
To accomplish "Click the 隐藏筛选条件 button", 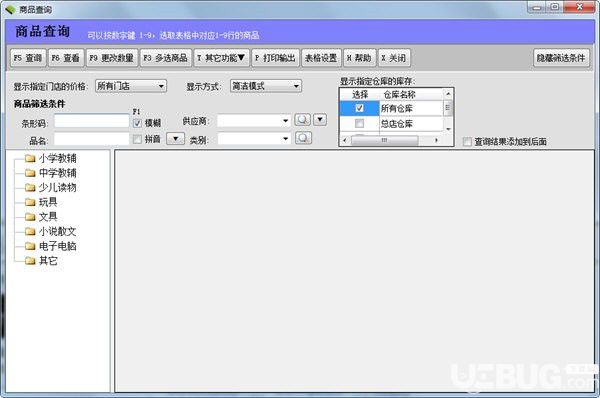I will (561, 58).
